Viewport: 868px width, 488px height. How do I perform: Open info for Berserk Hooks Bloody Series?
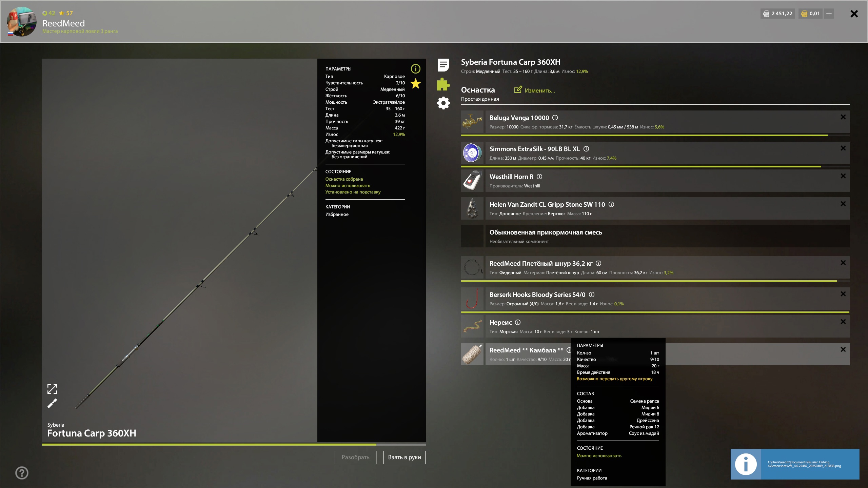[592, 294]
